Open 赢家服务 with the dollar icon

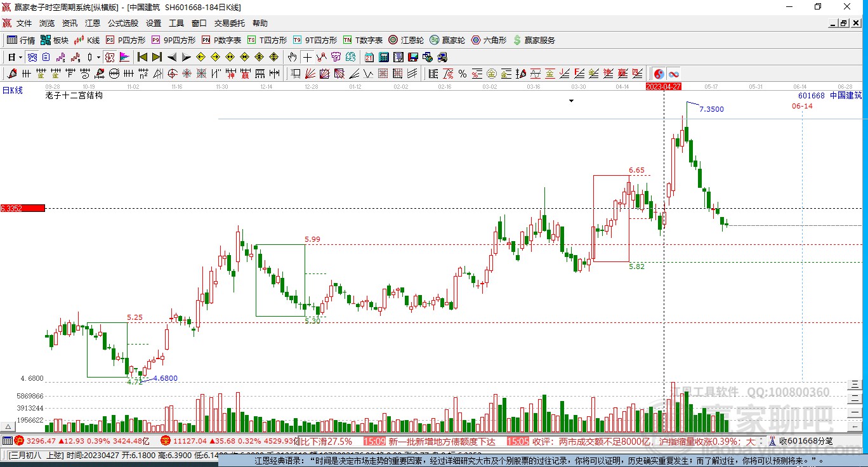pyautogui.click(x=534, y=40)
